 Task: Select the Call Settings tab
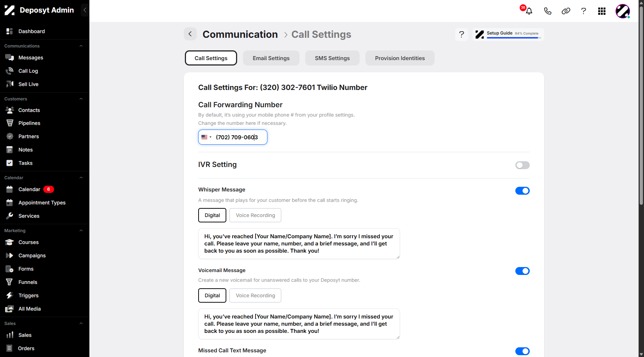(211, 58)
